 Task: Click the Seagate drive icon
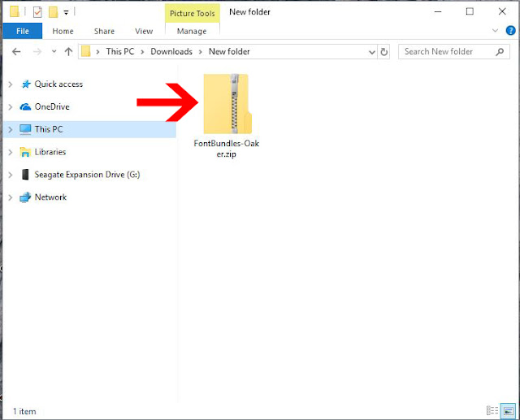coord(25,175)
